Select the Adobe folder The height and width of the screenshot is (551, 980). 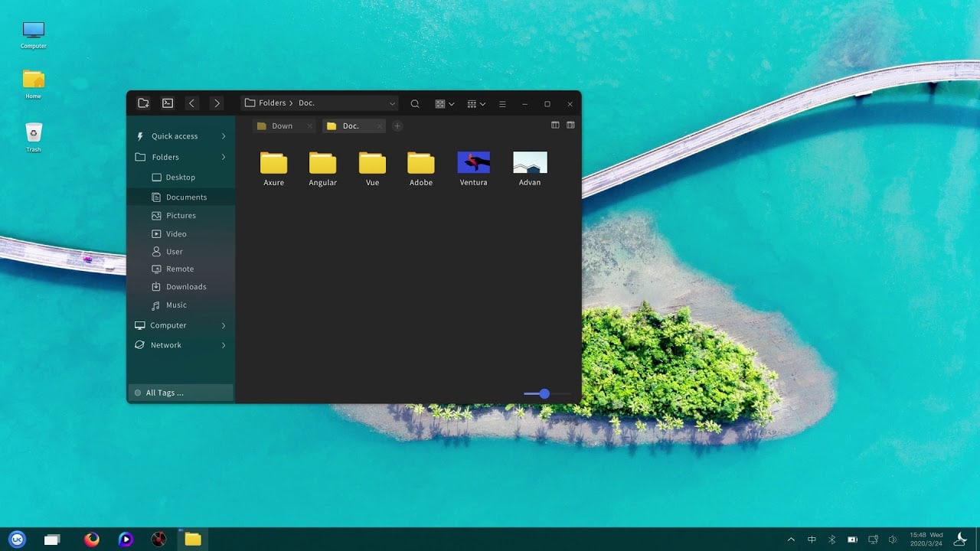coord(421,168)
